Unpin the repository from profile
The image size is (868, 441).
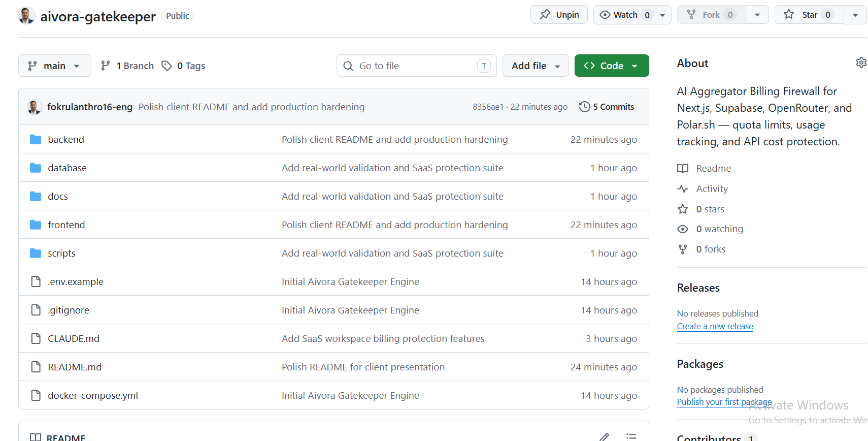click(x=559, y=15)
